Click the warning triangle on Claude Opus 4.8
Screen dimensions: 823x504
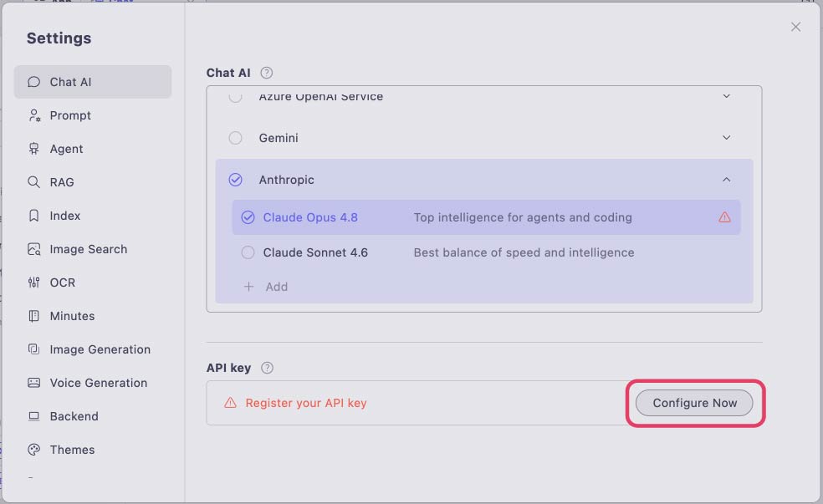[724, 217]
